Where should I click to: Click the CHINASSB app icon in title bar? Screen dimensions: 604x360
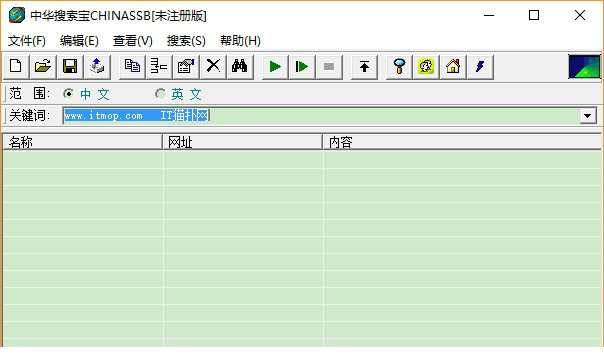point(17,15)
